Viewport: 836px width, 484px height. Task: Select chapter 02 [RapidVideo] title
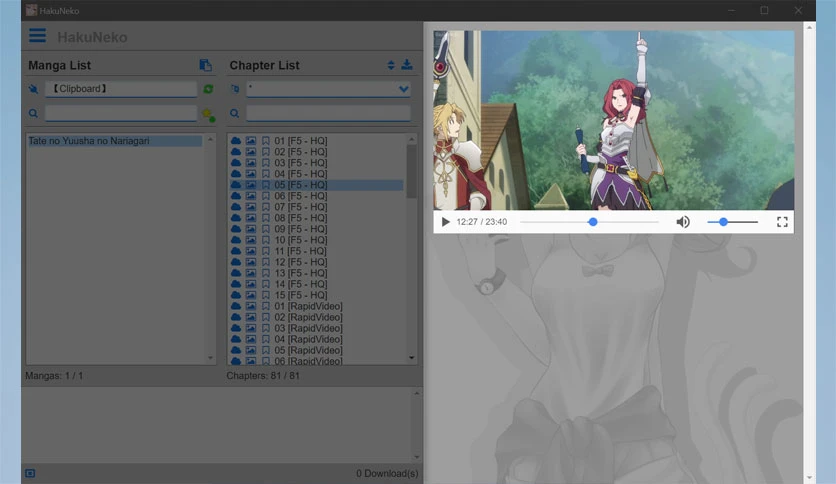[x=308, y=317]
